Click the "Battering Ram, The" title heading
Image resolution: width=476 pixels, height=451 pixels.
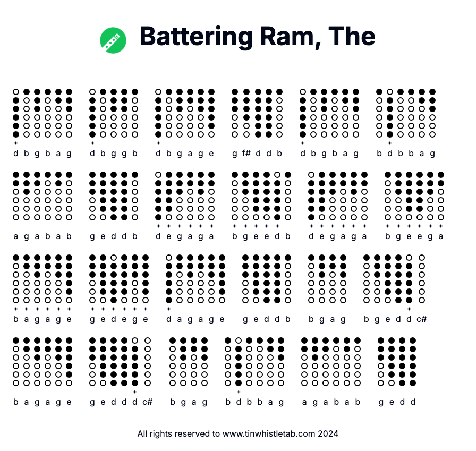click(x=257, y=37)
